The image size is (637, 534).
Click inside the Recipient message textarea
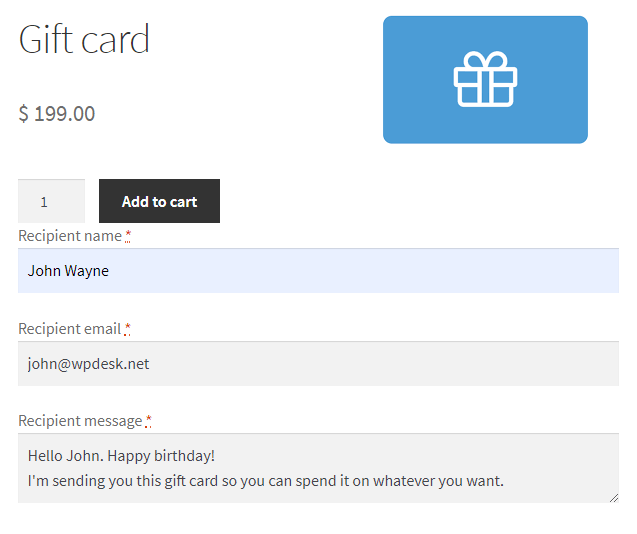coord(318,468)
